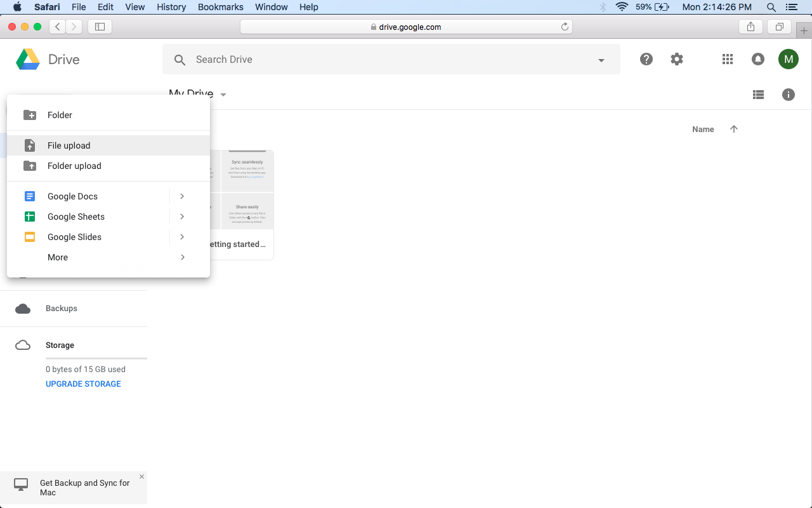Click UPGRADE STORAGE link
812x508 pixels.
tap(83, 384)
